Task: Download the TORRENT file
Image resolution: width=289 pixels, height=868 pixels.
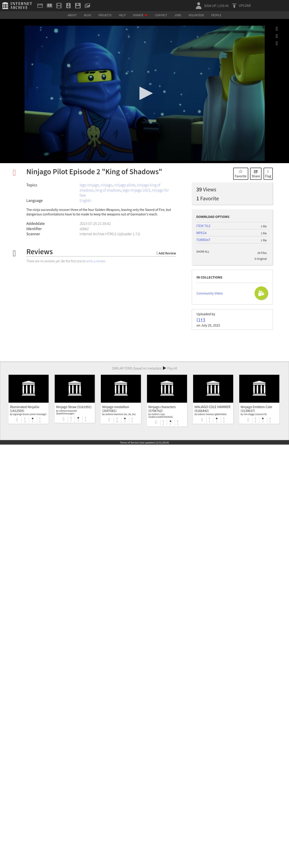Action: [203, 240]
